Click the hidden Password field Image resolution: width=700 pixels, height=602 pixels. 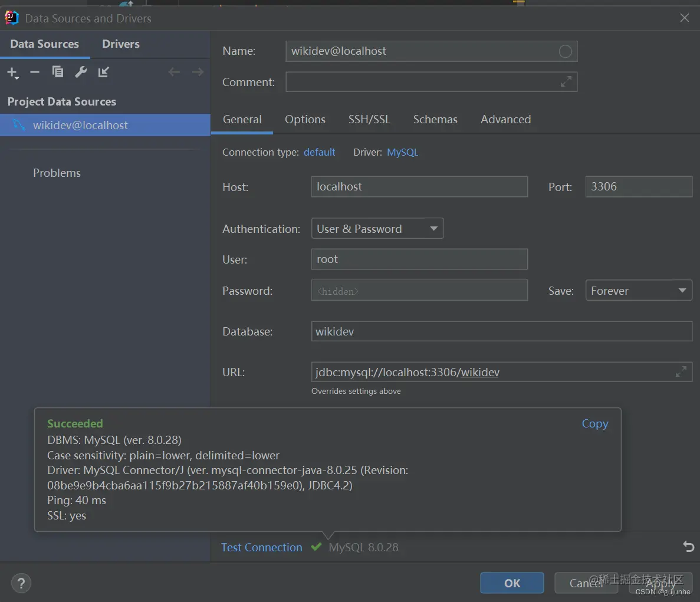click(419, 291)
